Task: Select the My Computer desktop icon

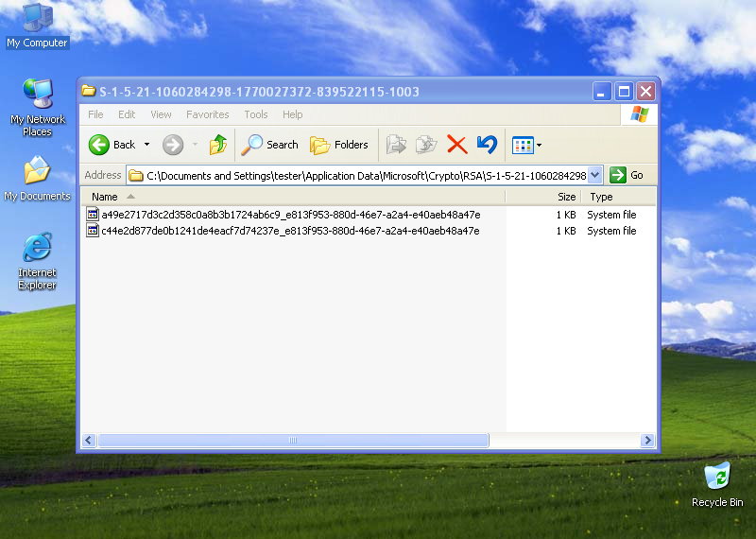Action: (x=37, y=26)
